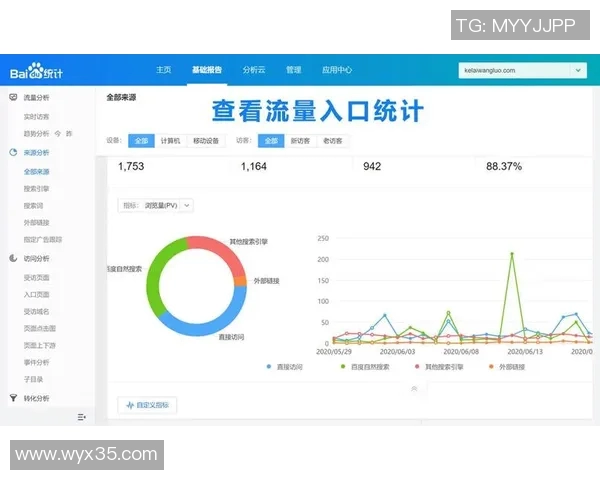Click the 1,164 metric value
The image size is (600, 480).
(x=254, y=167)
